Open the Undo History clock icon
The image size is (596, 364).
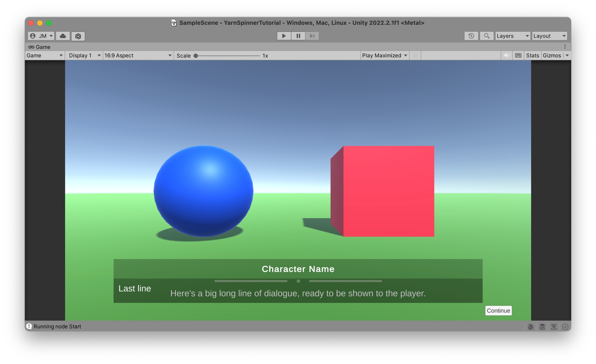pos(471,36)
